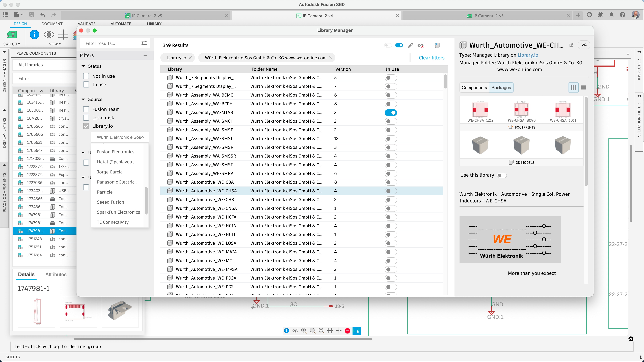
Task: Click the Clear filters button
Action: tap(432, 57)
